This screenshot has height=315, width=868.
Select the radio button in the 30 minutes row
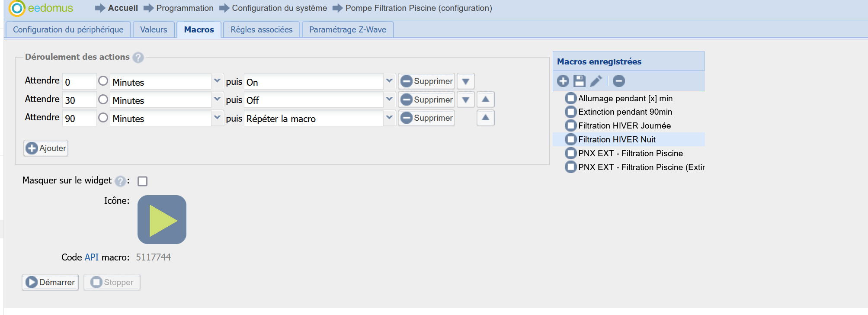[103, 100]
